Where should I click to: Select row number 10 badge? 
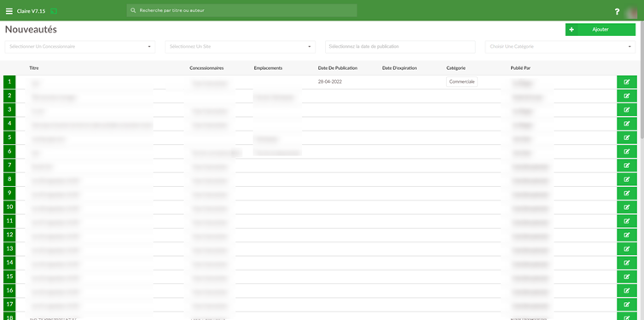[9, 207]
